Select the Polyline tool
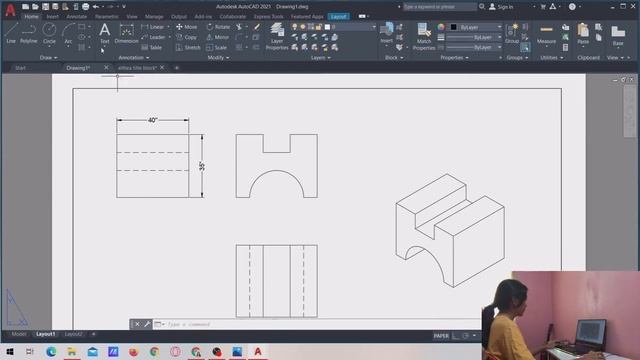This screenshot has width=640, height=360. tap(29, 33)
